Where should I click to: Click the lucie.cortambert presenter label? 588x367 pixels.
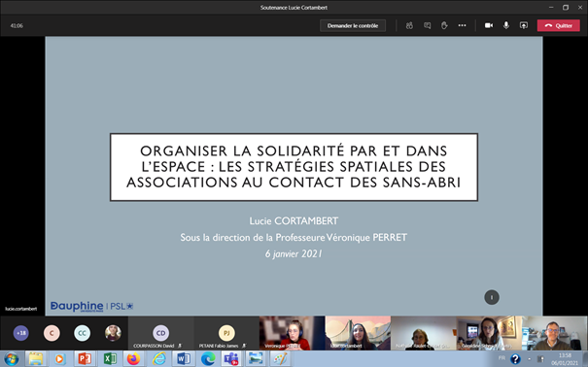click(x=21, y=309)
